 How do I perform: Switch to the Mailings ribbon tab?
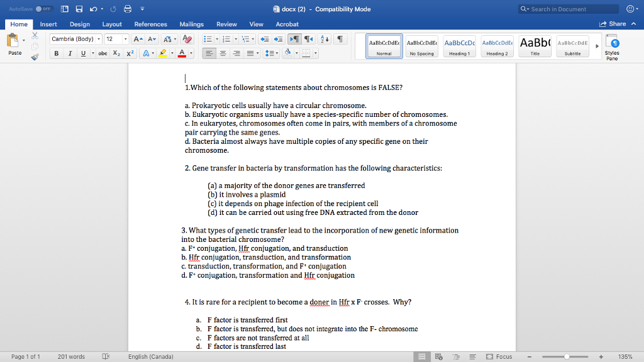point(191,25)
